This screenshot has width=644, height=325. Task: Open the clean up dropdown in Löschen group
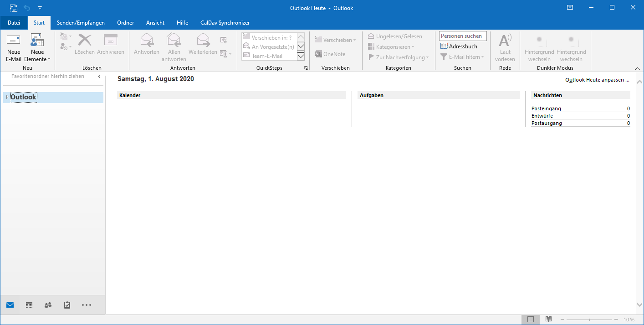[x=66, y=36]
